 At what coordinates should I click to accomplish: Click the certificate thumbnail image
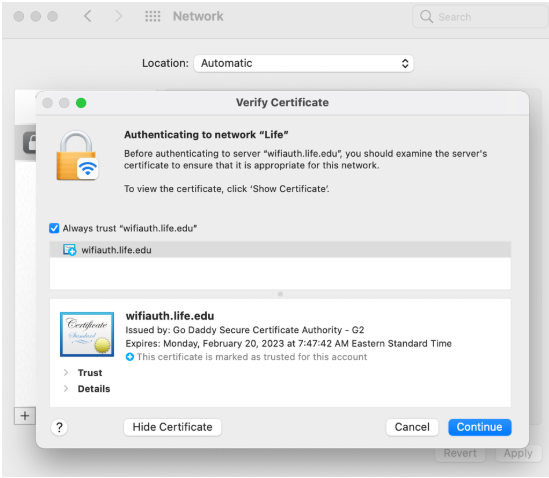[x=87, y=334]
